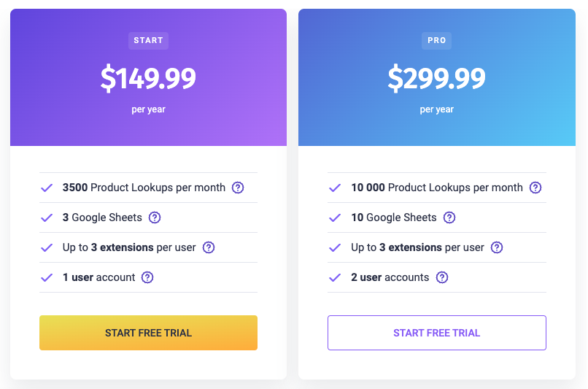588x389 pixels.
Task: Click the PRO plan badge
Action: tap(436, 40)
